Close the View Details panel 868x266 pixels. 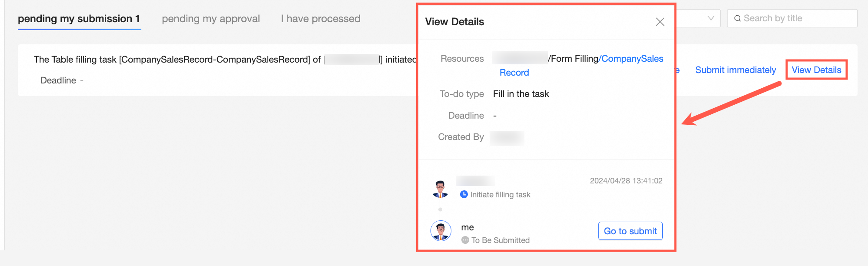(x=660, y=22)
